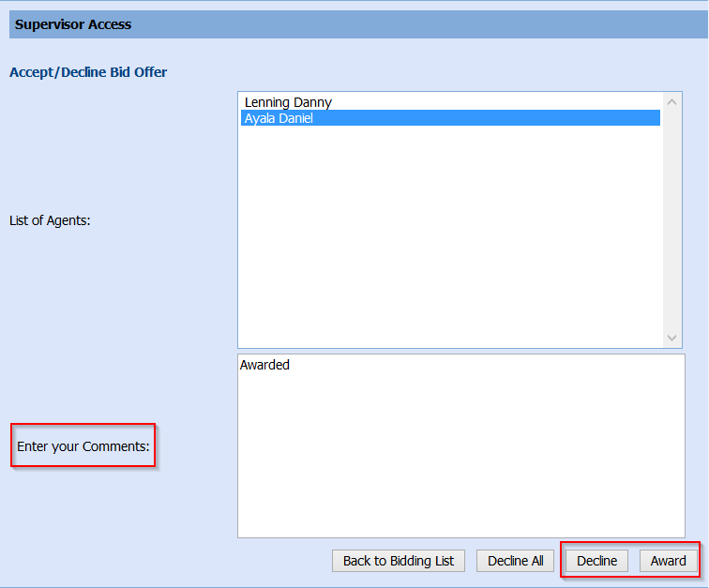Image resolution: width=709 pixels, height=588 pixels.
Task: Place cursor right after the Awarded text
Action: coord(292,365)
